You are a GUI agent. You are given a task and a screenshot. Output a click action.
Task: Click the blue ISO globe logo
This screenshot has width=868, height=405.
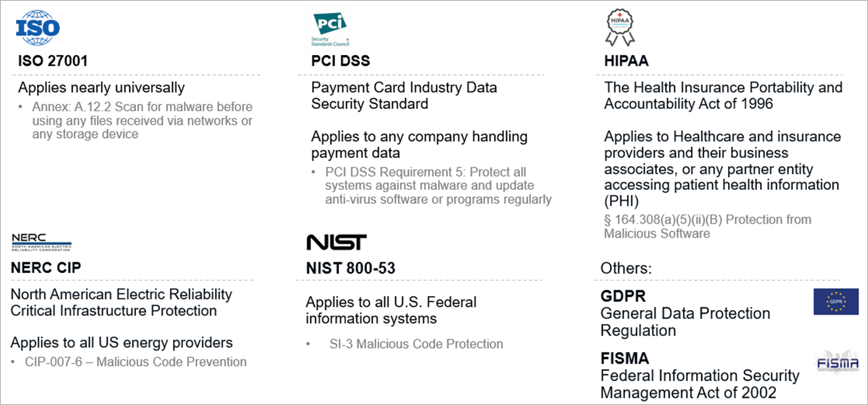38,27
